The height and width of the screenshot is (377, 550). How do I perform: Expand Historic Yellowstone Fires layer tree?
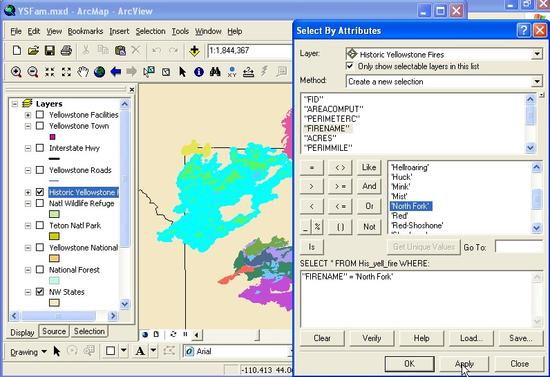coord(28,193)
